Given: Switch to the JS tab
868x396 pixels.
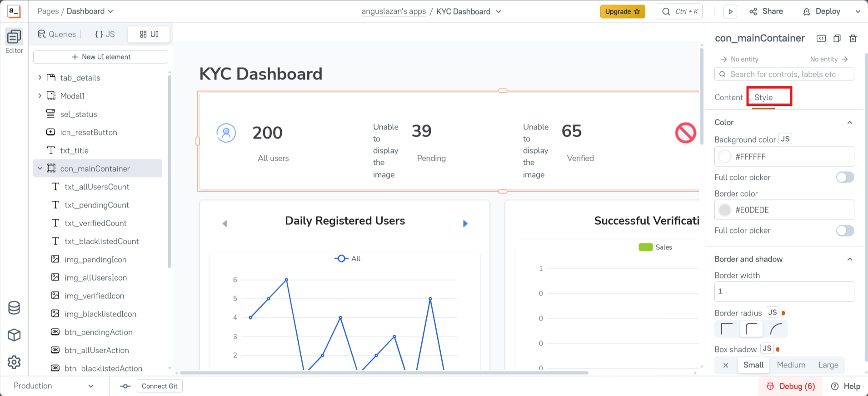Looking at the screenshot, I should pyautogui.click(x=105, y=34).
